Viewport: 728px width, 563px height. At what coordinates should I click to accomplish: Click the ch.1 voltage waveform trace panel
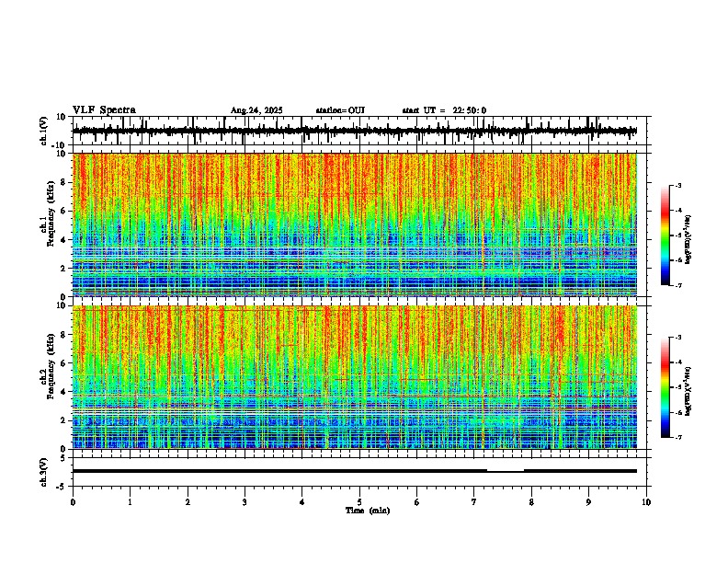pyautogui.click(x=358, y=131)
